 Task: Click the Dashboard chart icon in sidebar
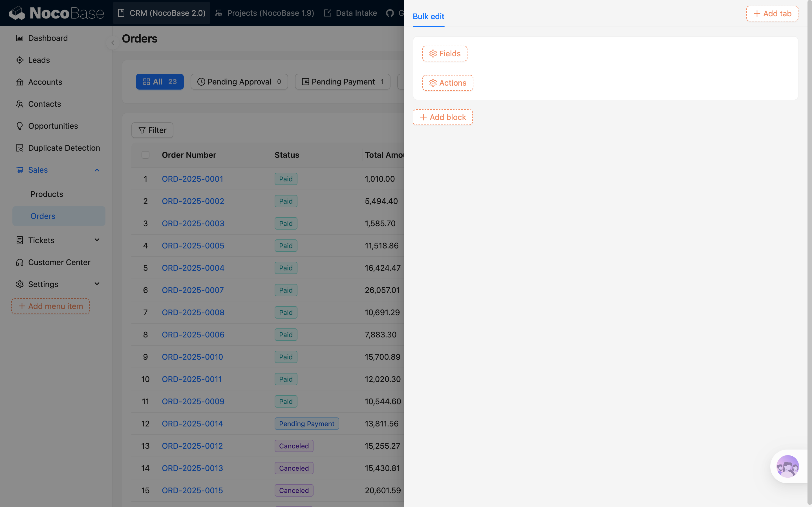point(19,38)
